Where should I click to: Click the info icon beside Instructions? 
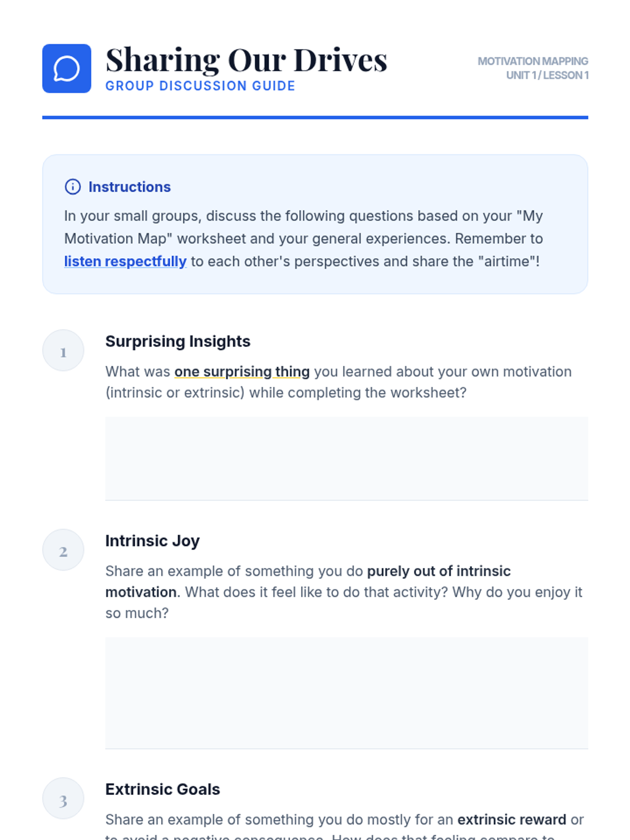coord(72,187)
